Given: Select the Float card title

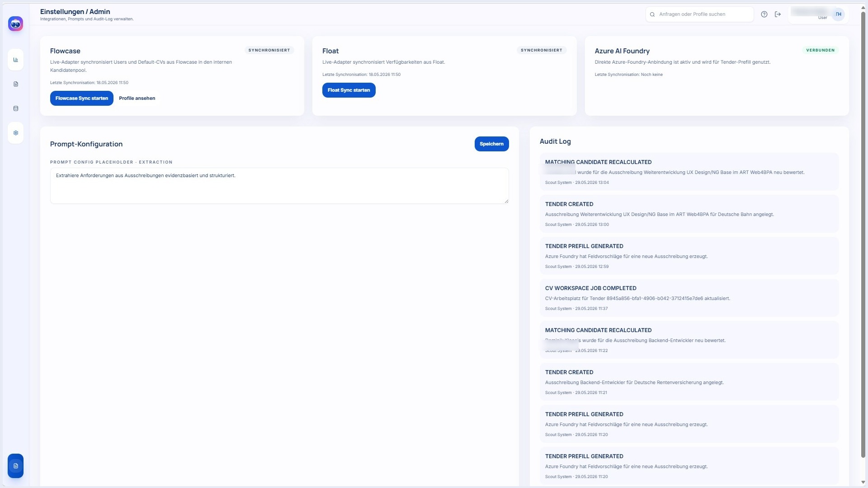Looking at the screenshot, I should point(330,51).
